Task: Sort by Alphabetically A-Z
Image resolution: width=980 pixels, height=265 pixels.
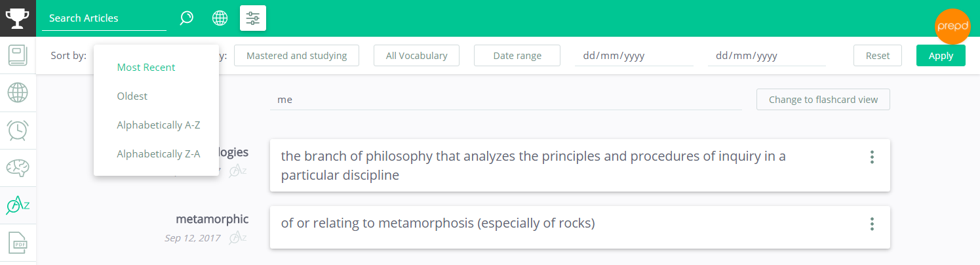Action: click(159, 125)
